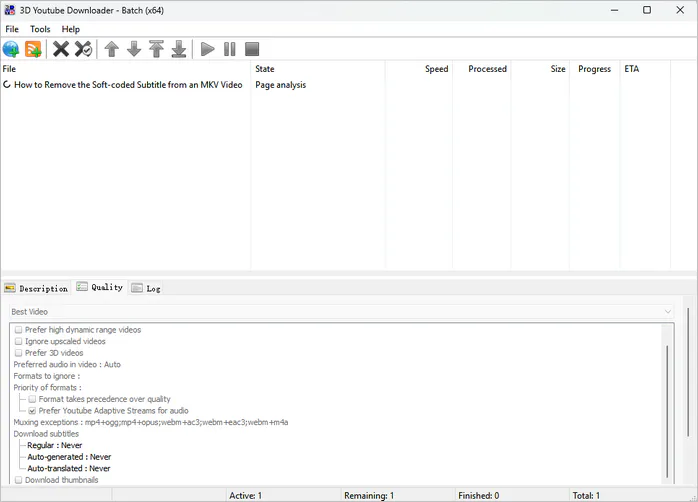Click Total: 1 in status bar
The width and height of the screenshot is (698, 502).
586,495
